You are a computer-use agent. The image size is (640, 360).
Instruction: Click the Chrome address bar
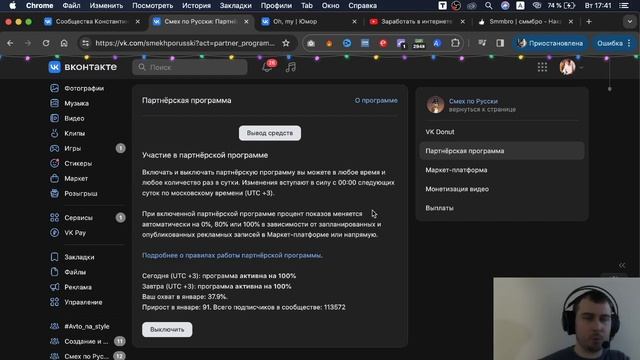184,43
